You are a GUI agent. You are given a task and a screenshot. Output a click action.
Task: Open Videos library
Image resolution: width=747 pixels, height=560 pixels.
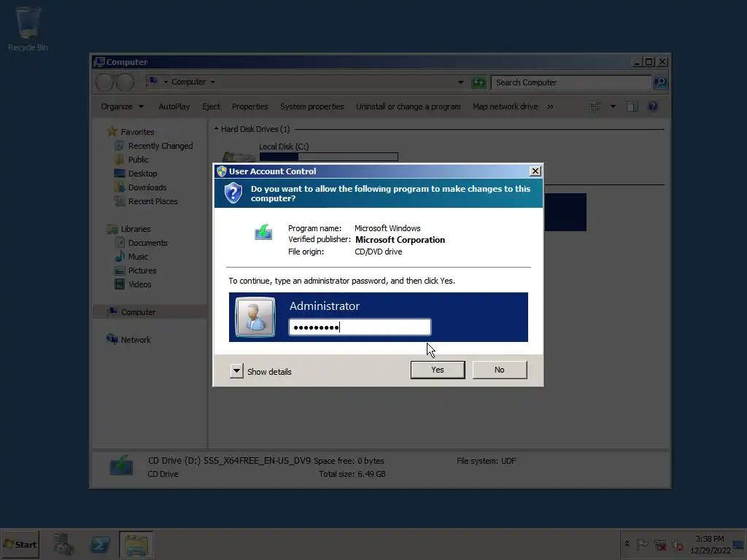(139, 284)
